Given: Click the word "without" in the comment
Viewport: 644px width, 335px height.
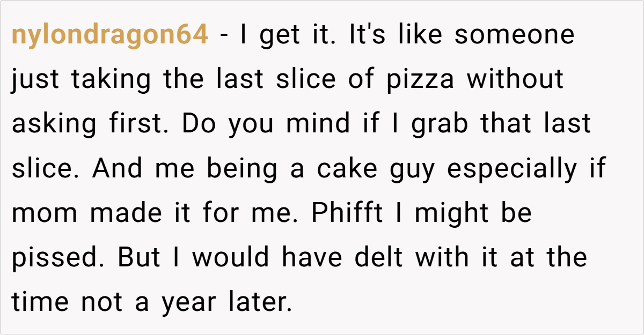Looking at the screenshot, I should pos(515,80).
